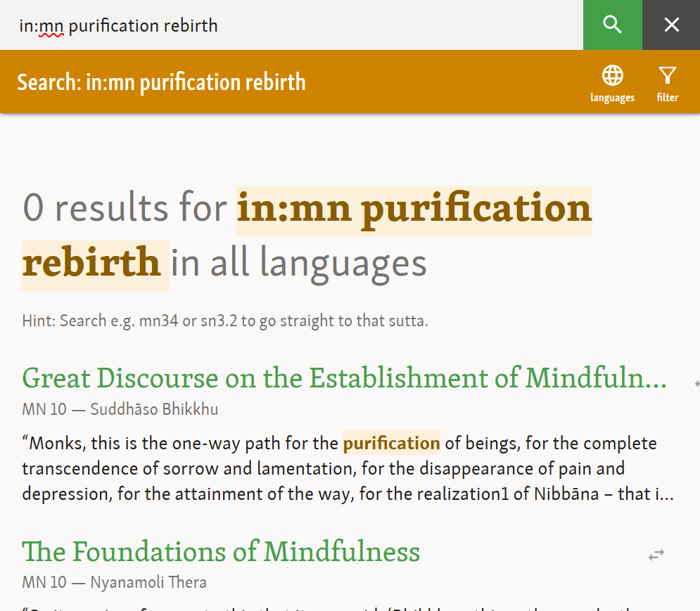
Task: Click 'MN 10 — Nyanamoli Thera' text
Action: point(114,582)
